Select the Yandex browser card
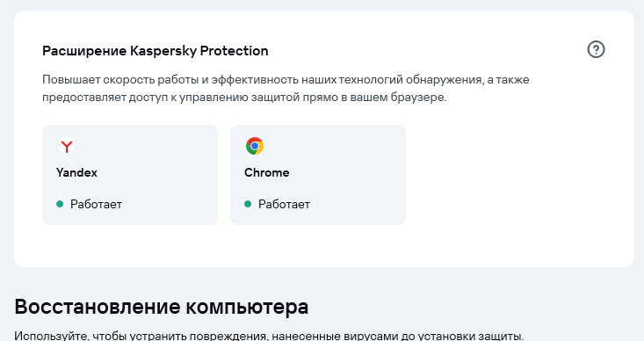 coord(130,175)
